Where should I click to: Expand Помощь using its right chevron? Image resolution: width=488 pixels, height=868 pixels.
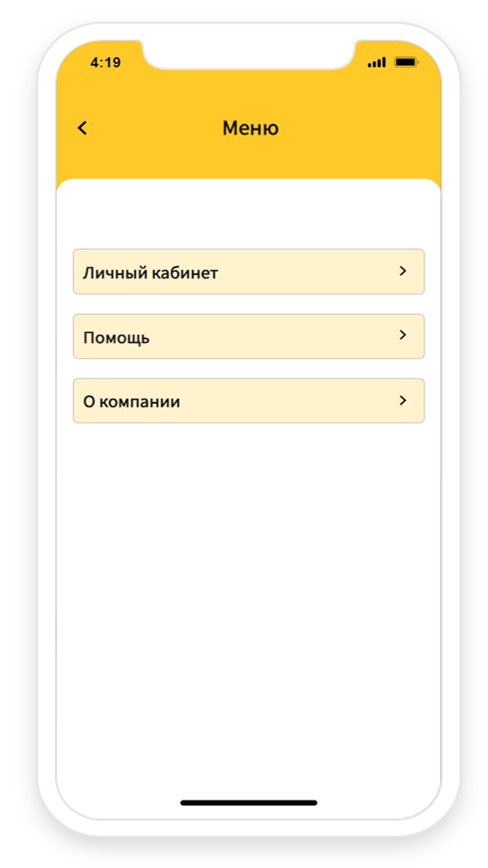[403, 335]
